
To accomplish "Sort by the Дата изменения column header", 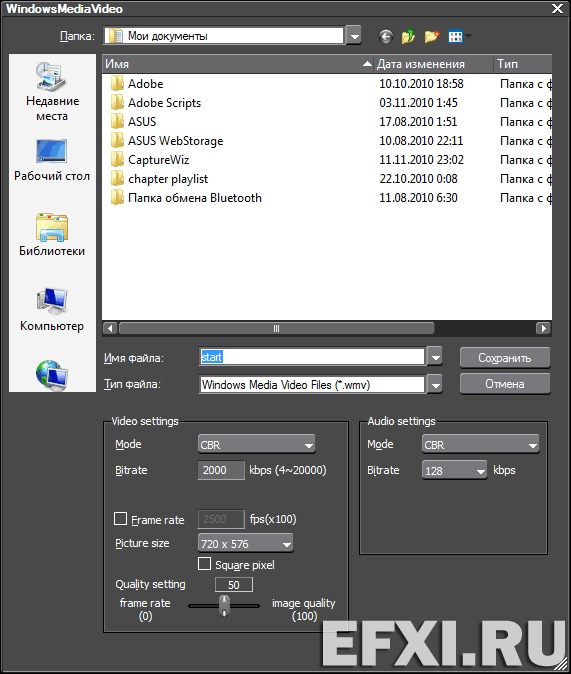I will (x=433, y=64).
